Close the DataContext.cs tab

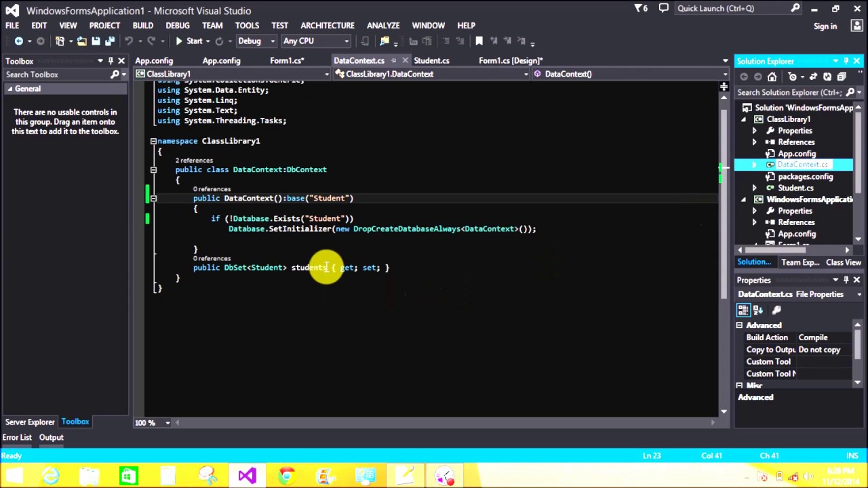pos(405,60)
